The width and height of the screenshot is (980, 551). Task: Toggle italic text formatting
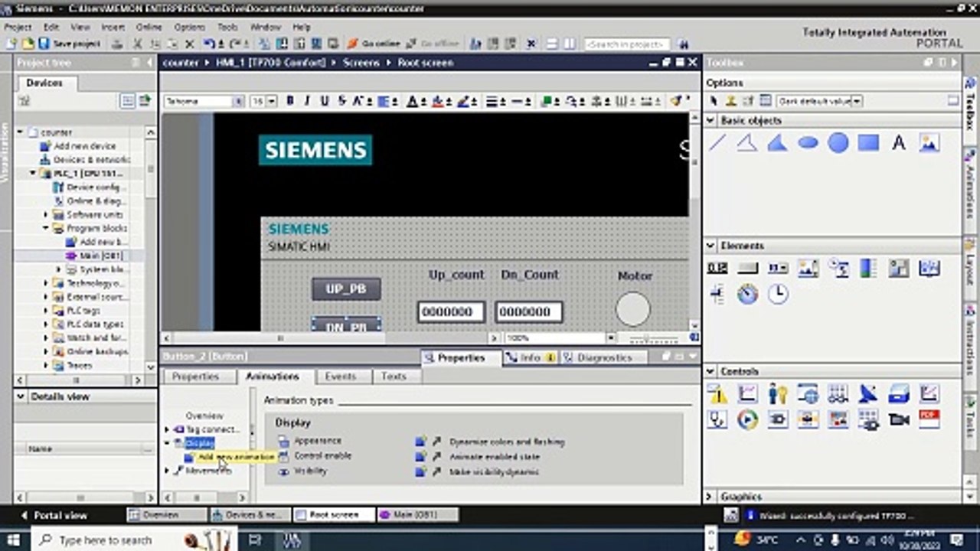point(307,101)
